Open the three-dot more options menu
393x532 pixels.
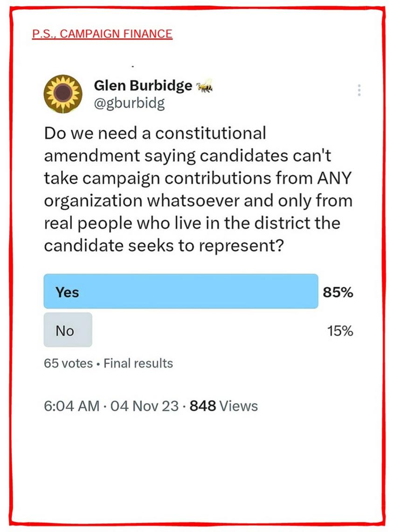[359, 90]
